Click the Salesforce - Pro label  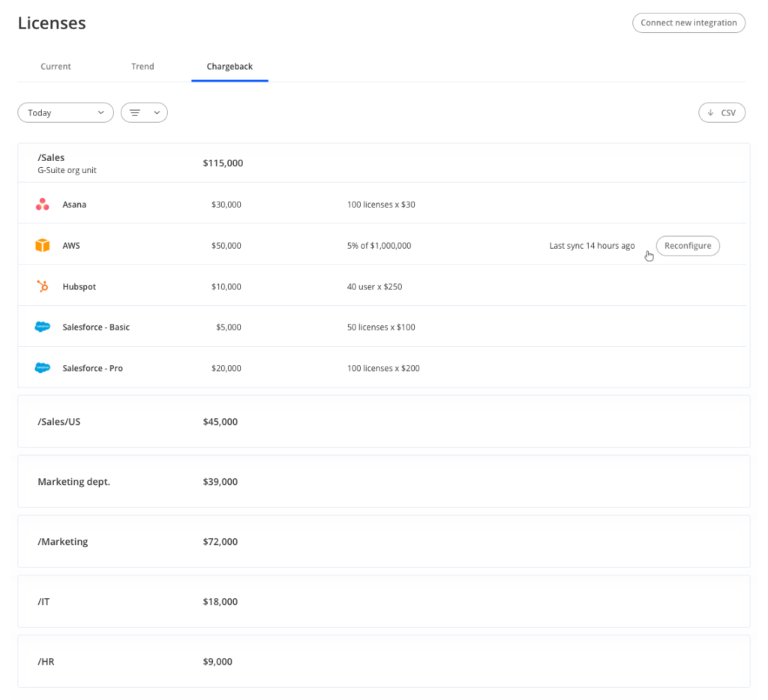point(92,368)
